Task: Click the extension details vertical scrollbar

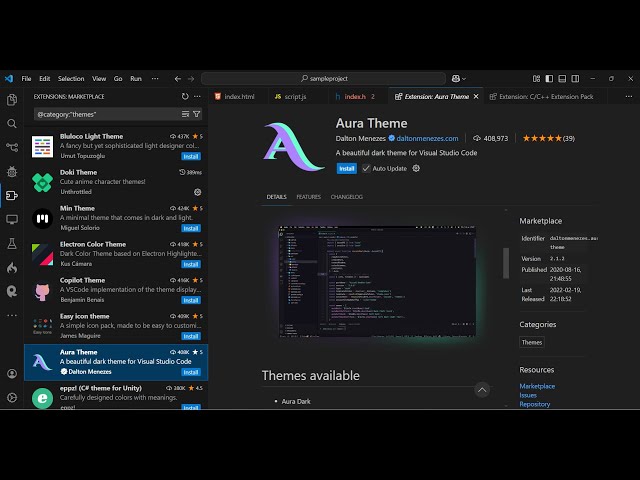Action: 505,262
